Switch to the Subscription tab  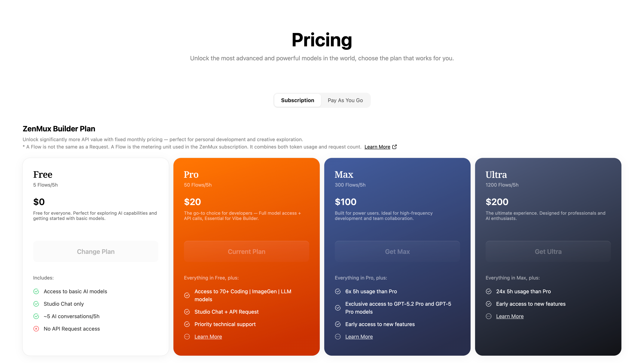click(298, 100)
